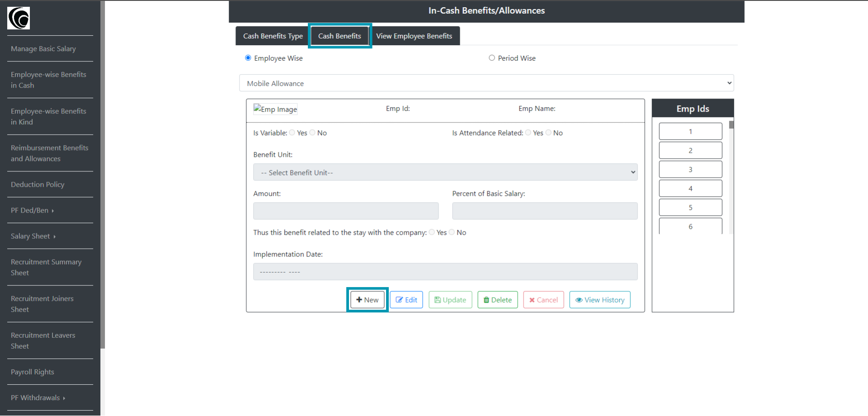Image resolution: width=868 pixels, height=416 pixels.
Task: Set Is Variable to Yes
Action: (292, 132)
